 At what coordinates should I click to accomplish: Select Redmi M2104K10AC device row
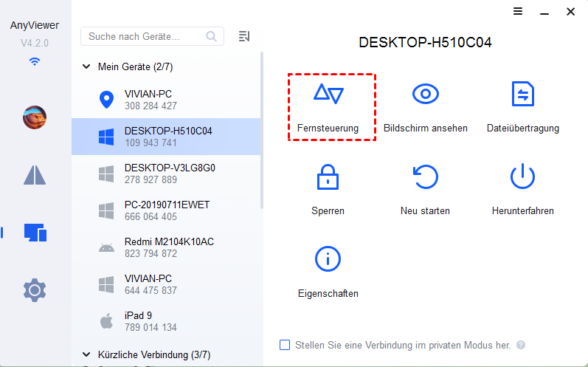(166, 247)
